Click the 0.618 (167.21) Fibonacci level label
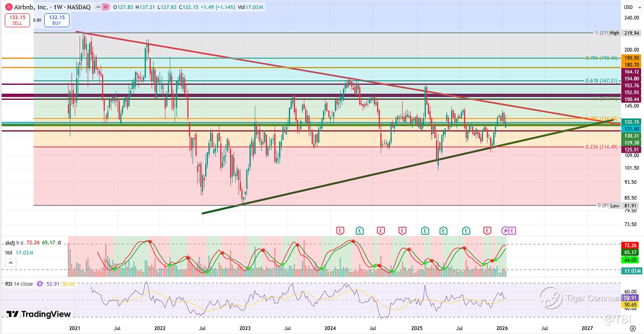Image resolution: width=644 pixels, height=334 pixels. click(601, 81)
